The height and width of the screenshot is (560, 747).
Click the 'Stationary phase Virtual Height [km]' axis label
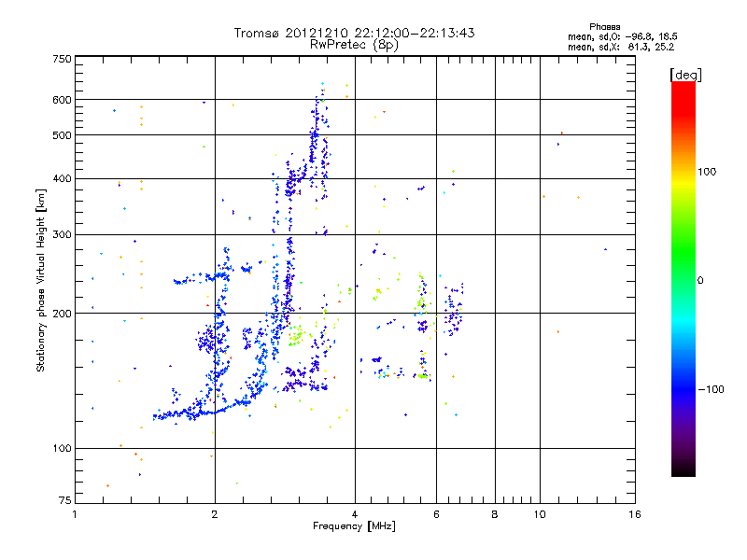click(x=41, y=281)
